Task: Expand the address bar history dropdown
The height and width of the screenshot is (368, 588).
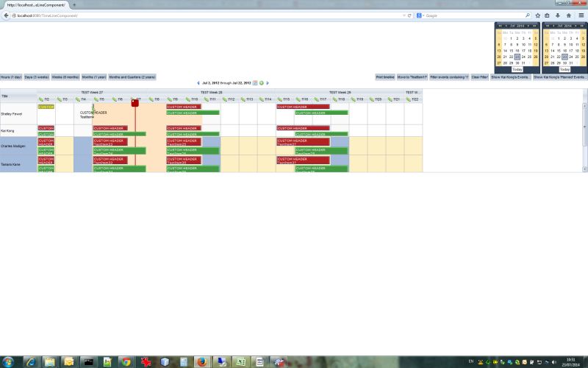Action: click(x=402, y=15)
